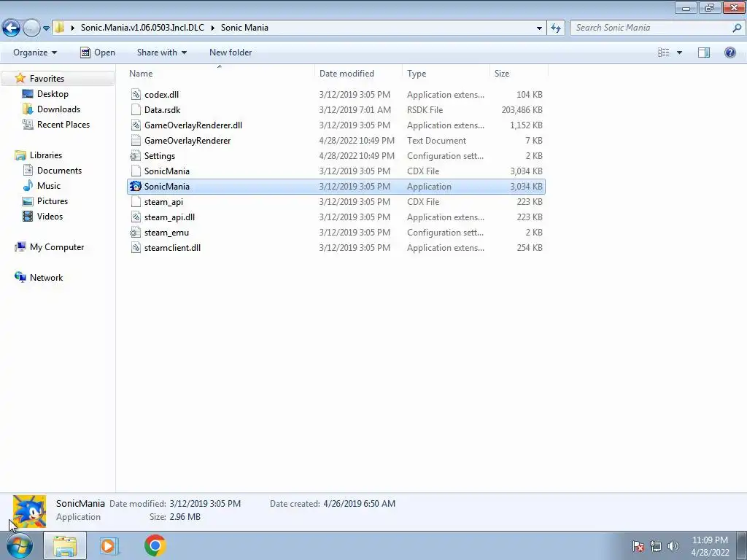
Task: Select Network in the sidebar
Action: [46, 278]
